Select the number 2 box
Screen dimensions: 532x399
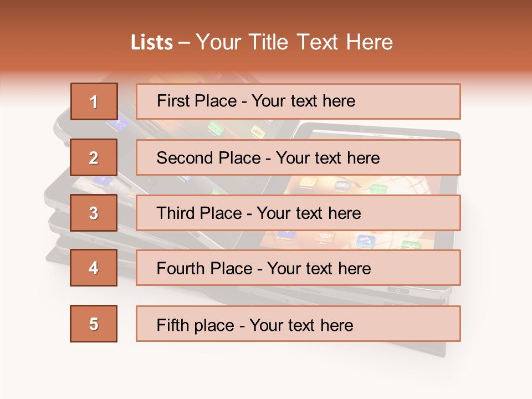94,157
